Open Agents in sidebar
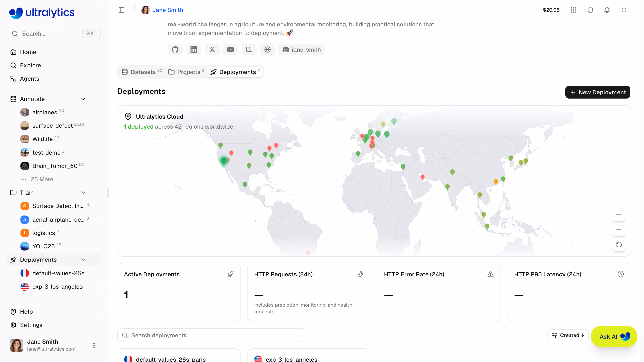 click(x=54, y=79)
